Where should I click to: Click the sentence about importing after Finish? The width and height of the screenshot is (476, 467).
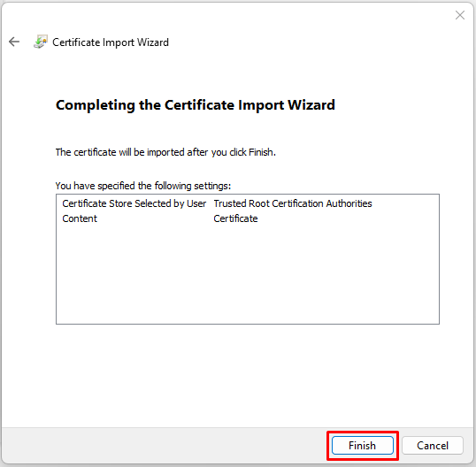click(165, 152)
